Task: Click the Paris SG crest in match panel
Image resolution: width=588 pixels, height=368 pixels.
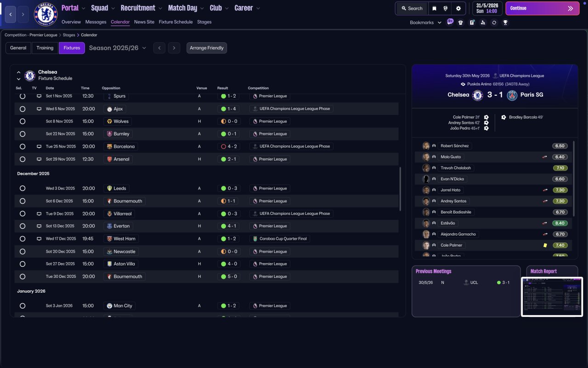Action: pos(512,95)
